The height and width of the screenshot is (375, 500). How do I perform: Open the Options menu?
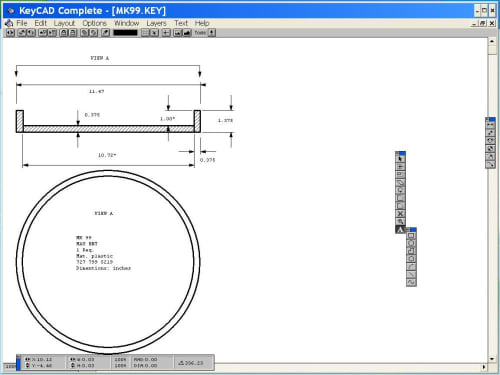coord(94,23)
